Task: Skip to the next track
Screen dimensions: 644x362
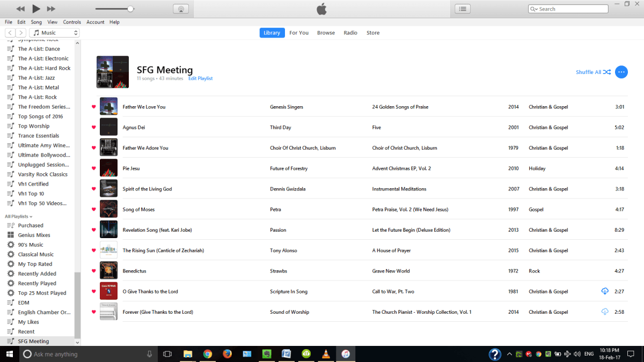Action: [51, 9]
